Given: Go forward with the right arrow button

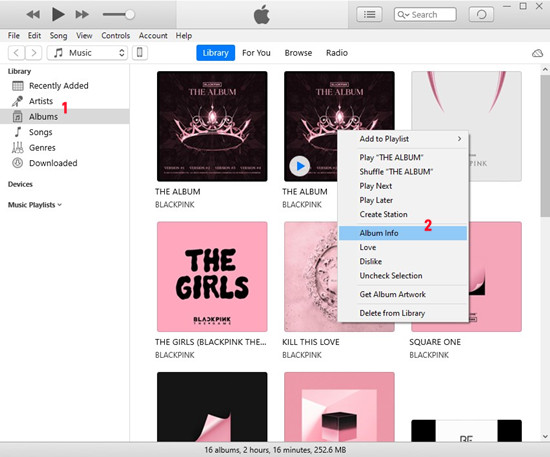Looking at the screenshot, I should coord(34,53).
